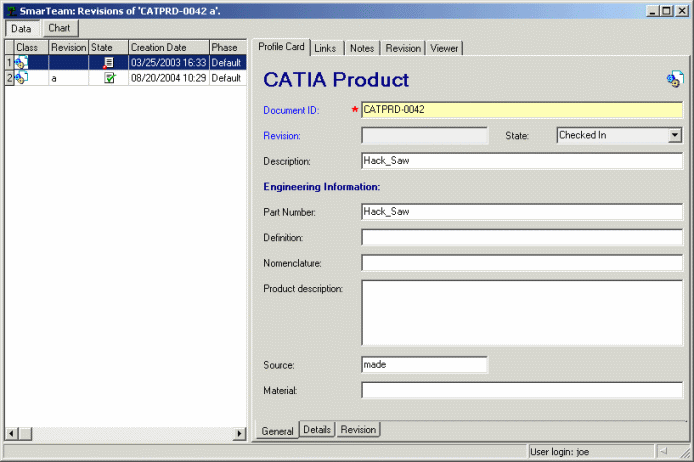Viewport: 694px width, 462px height.
Task: Click the CATIA Product icon in row 2
Action: click(x=22, y=77)
